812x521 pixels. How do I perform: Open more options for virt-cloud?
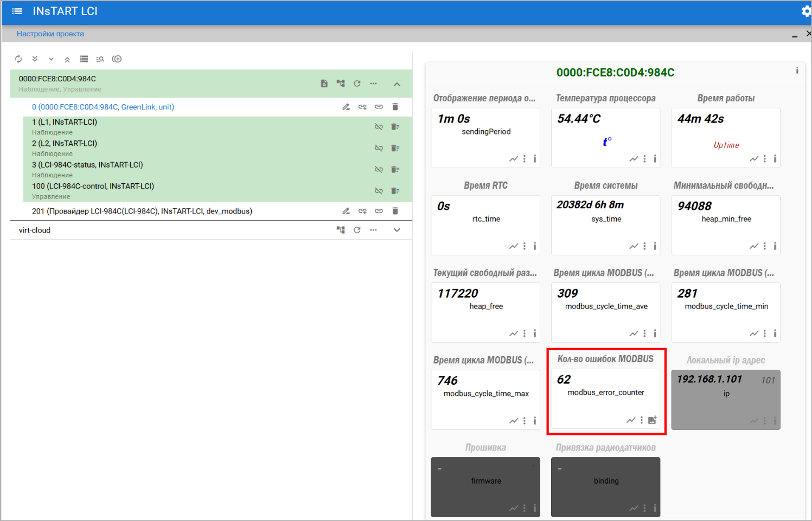point(373,230)
